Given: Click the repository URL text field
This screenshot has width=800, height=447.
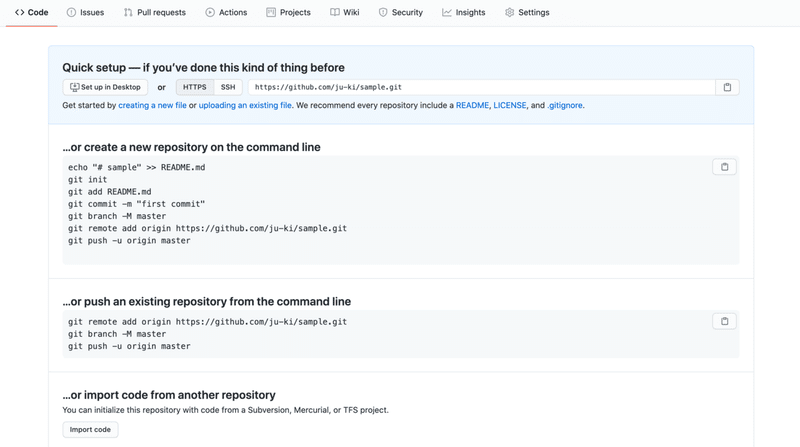Looking at the screenshot, I should point(480,87).
